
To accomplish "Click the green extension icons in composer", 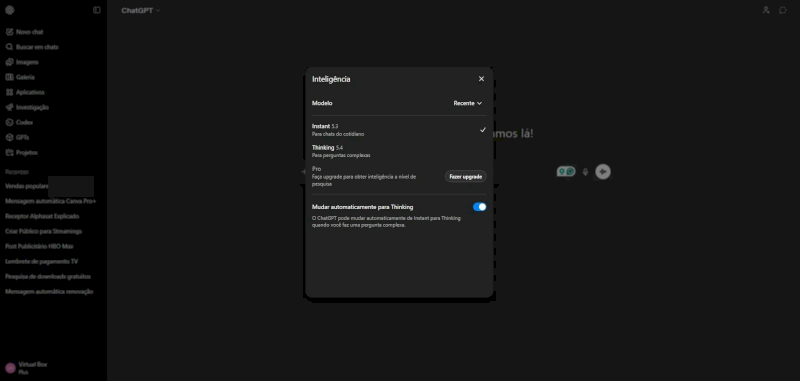I will pos(566,172).
